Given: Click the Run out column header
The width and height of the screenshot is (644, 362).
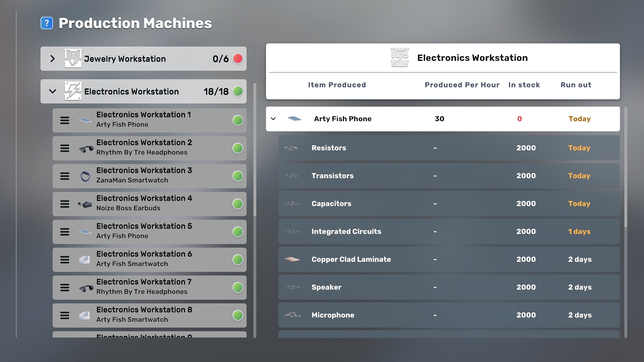Looking at the screenshot, I should 576,85.
